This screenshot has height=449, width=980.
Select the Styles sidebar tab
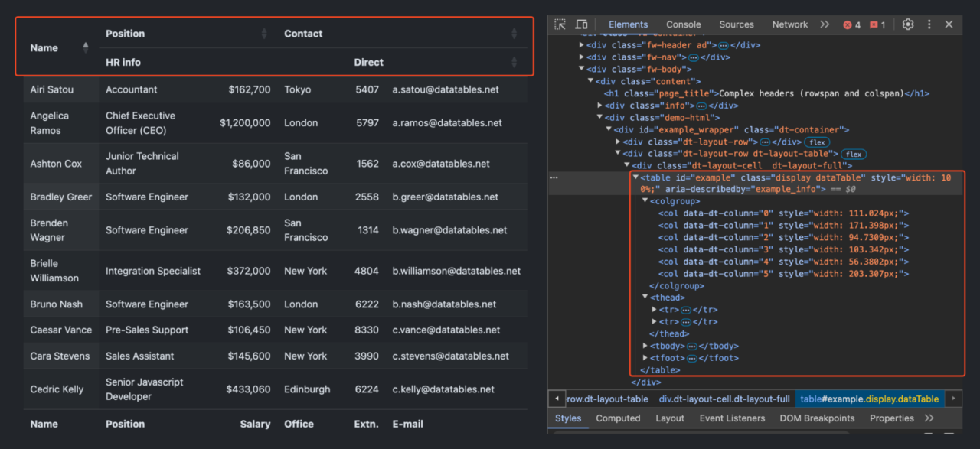[568, 418]
